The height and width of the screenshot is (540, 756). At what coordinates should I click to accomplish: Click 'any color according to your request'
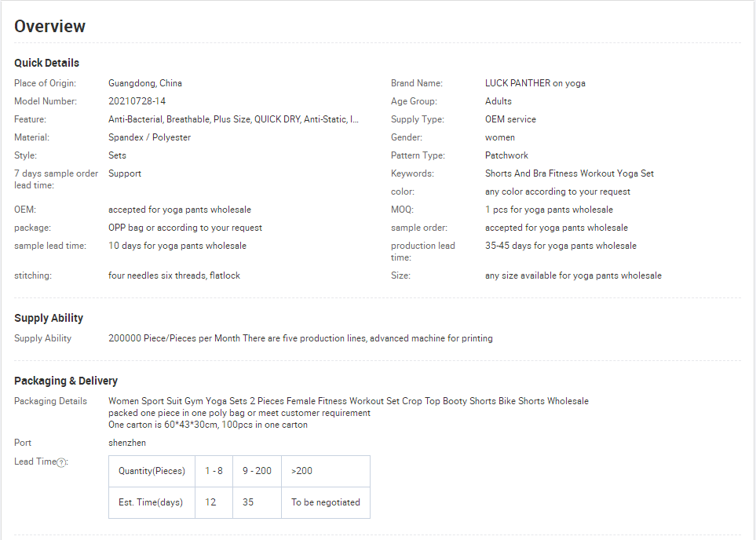558,192
